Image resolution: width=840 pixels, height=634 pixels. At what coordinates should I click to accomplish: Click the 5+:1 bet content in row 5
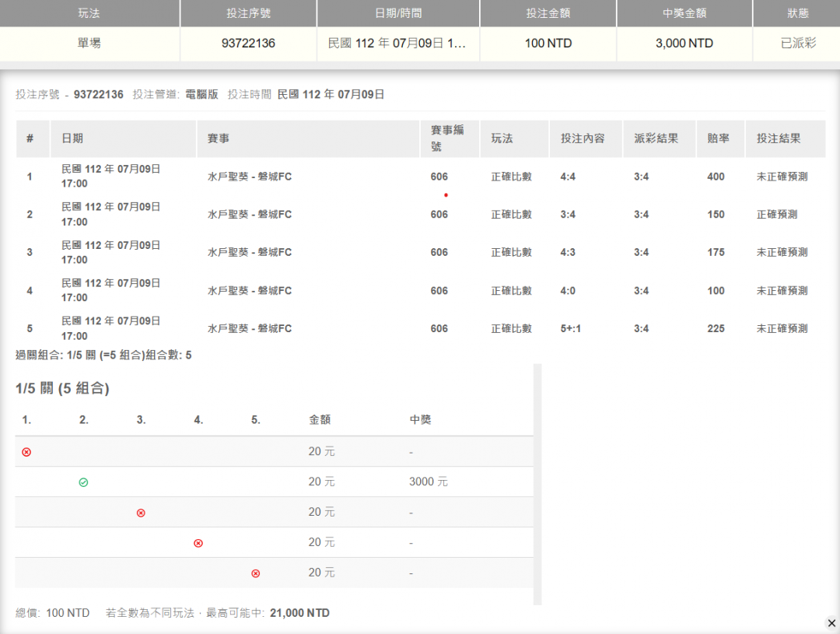click(x=571, y=329)
